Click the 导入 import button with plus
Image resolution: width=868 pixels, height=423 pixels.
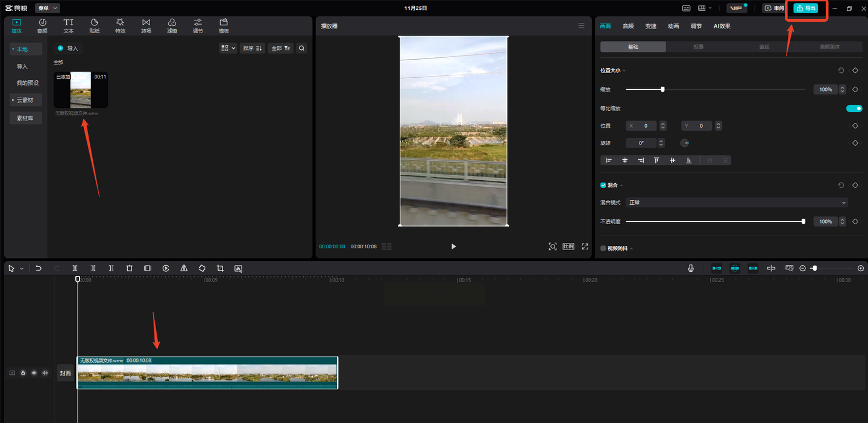coord(68,48)
